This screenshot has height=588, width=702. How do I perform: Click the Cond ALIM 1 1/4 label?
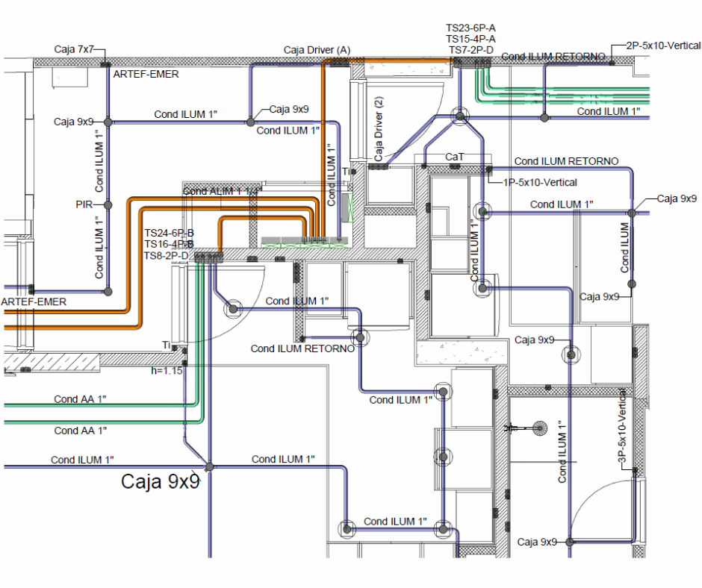point(220,192)
